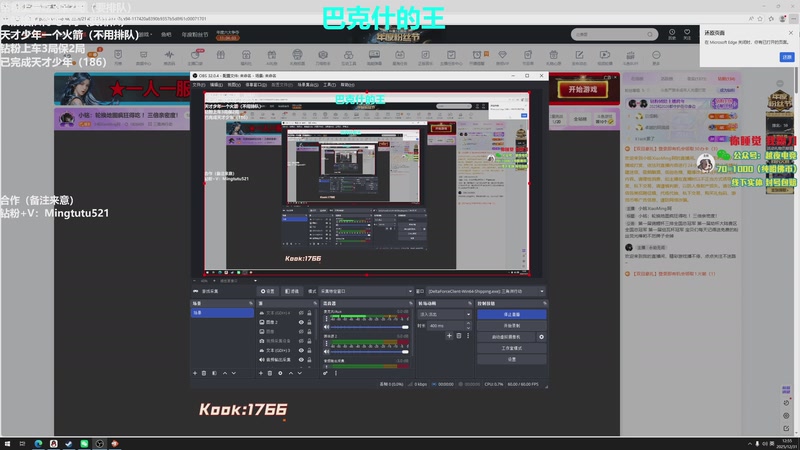
Task: Open the 麦克风/Aux channel's three-dot options
Action: click(x=327, y=319)
